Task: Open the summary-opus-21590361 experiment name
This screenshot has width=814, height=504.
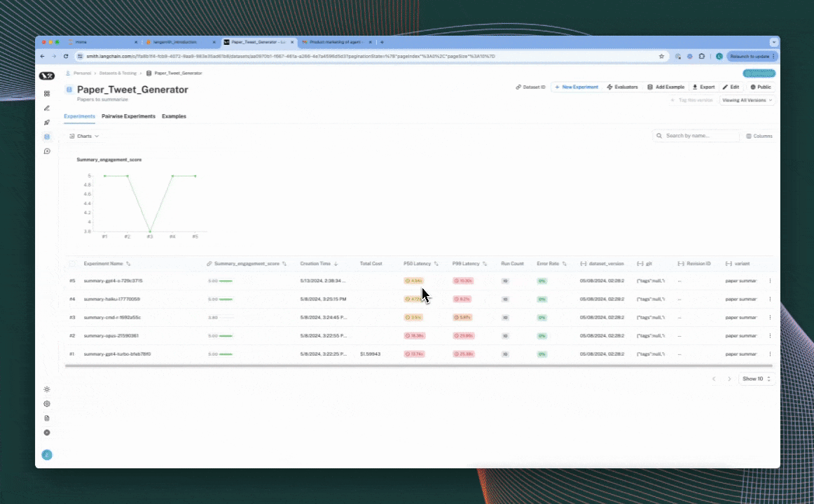Action: click(111, 335)
